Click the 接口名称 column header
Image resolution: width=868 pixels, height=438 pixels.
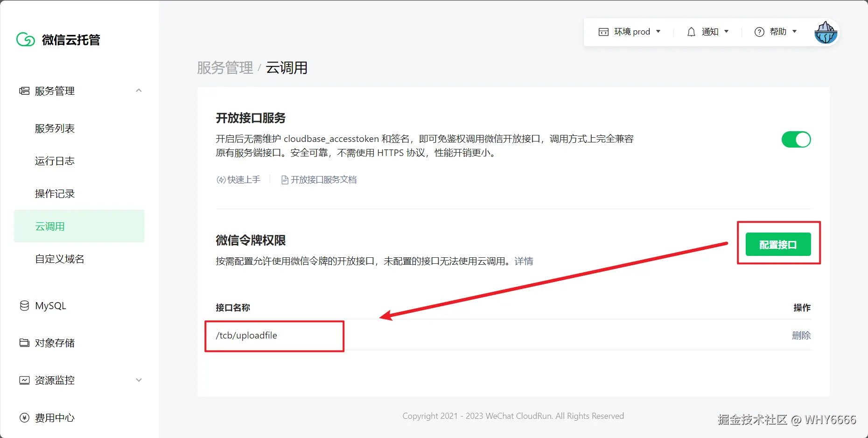[233, 308]
